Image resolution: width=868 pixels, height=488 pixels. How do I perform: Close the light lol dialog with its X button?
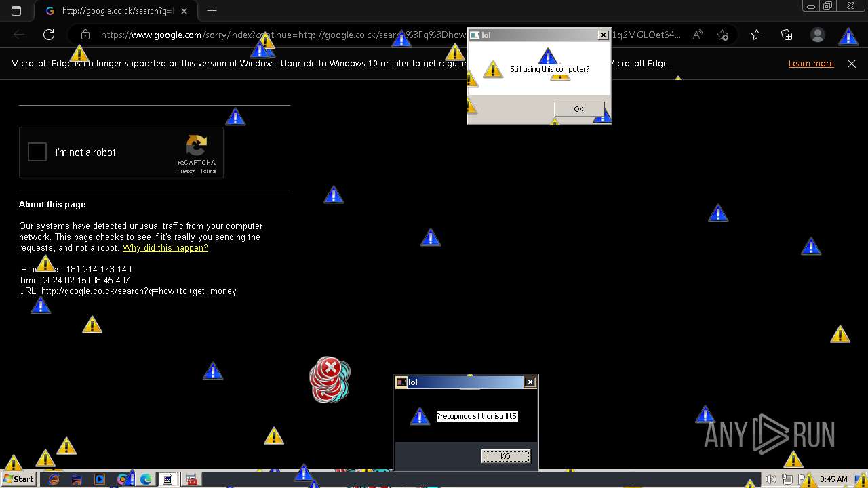[603, 35]
